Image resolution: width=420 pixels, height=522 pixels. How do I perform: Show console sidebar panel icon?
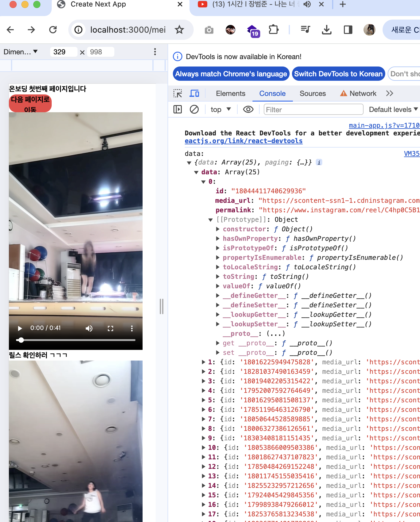pyautogui.click(x=178, y=109)
